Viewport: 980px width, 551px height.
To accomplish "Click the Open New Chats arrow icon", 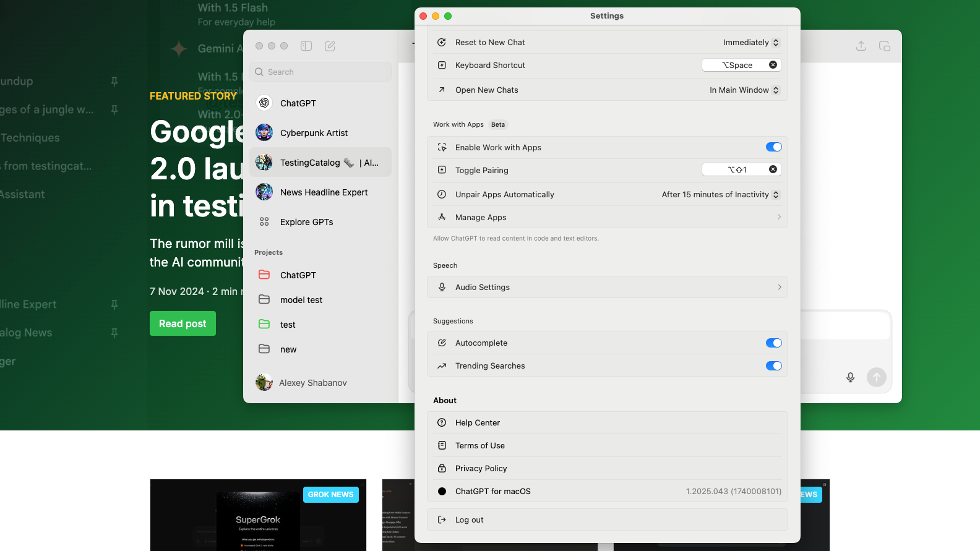I will (x=442, y=90).
